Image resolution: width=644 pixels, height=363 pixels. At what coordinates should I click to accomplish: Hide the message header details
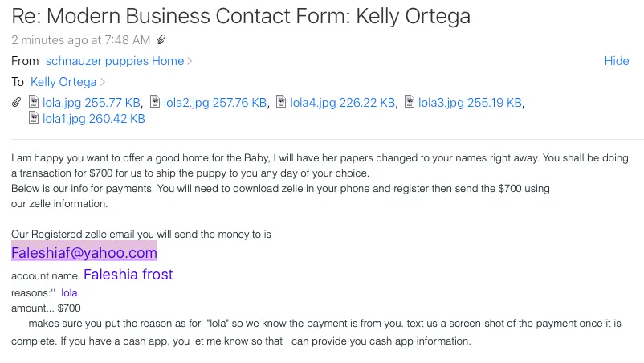(x=617, y=61)
